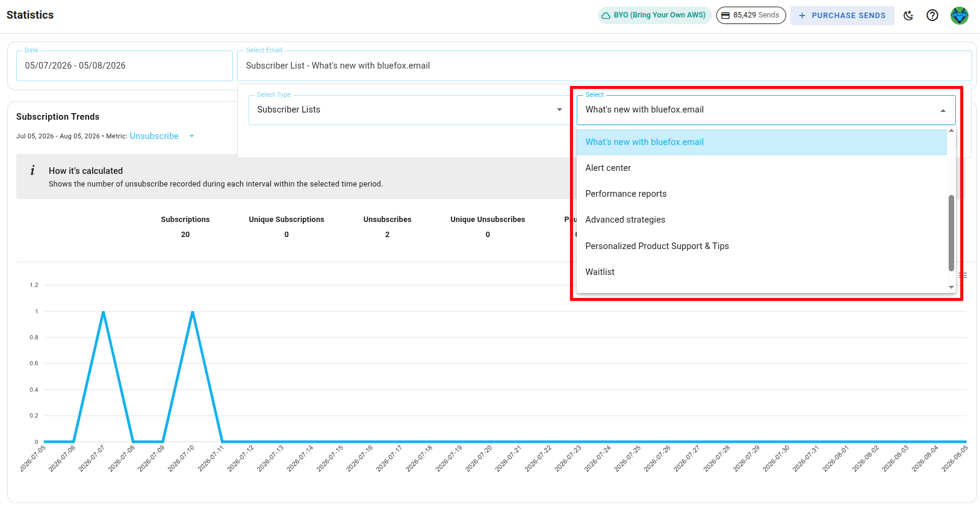Click the 2026-08-05 axis label
Screen dimensions: 980x506
point(955,458)
